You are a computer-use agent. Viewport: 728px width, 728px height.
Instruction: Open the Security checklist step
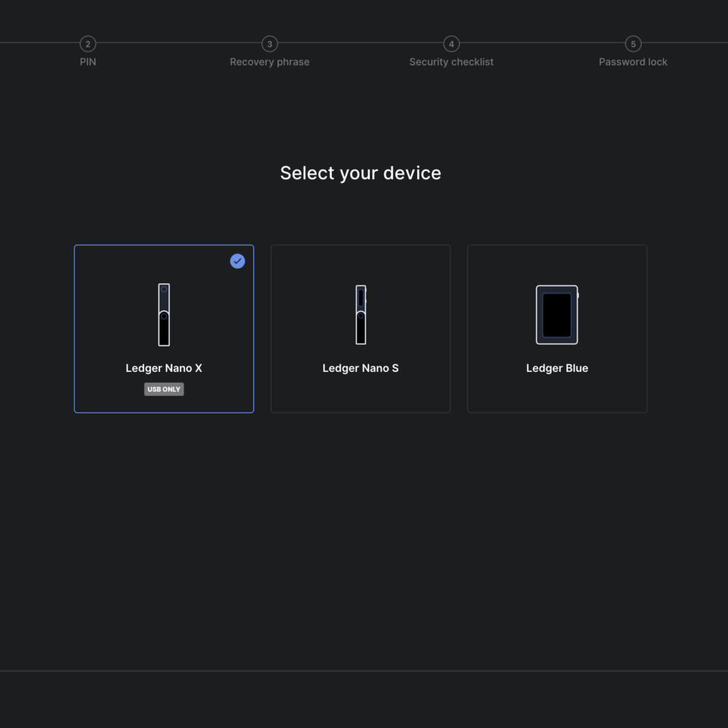click(x=451, y=62)
